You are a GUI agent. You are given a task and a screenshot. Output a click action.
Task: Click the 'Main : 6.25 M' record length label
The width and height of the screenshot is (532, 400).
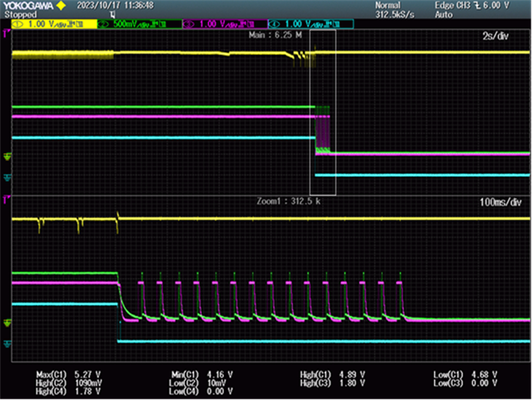pos(276,35)
